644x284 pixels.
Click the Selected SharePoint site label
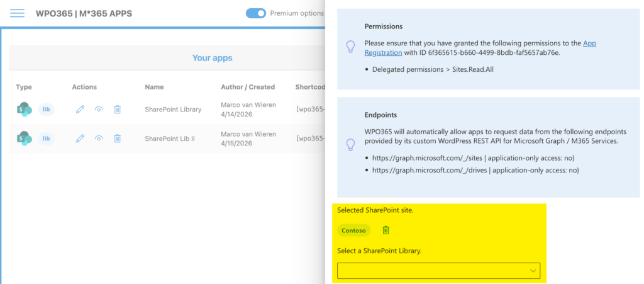point(375,210)
